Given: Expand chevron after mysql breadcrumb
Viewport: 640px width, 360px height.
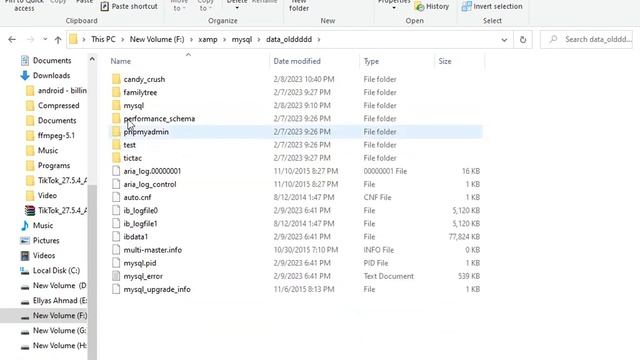Looking at the screenshot, I should coord(259,40).
